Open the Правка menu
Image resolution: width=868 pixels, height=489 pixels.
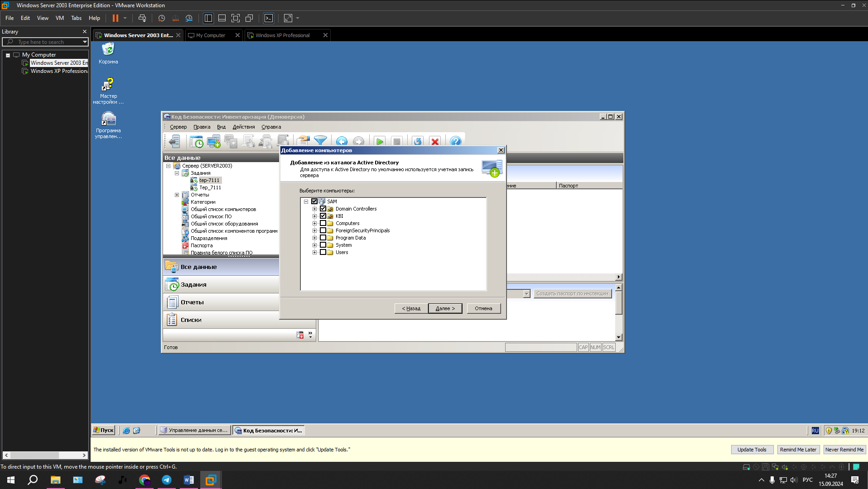click(202, 127)
